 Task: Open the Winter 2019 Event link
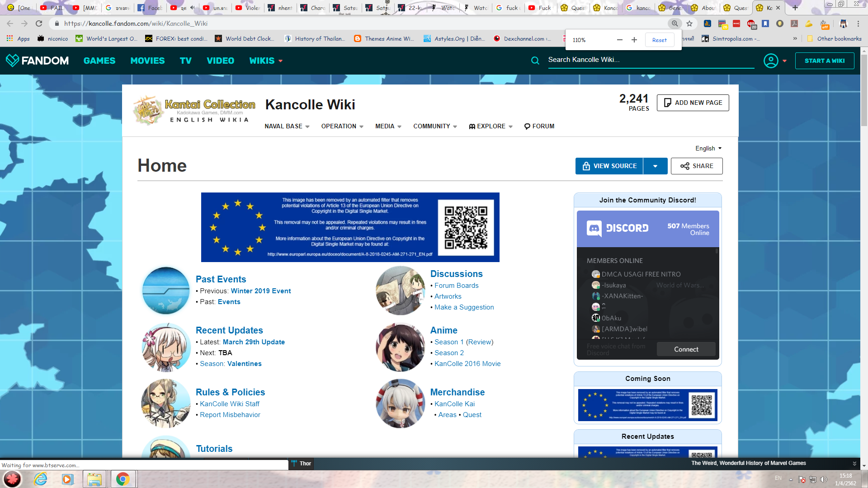pyautogui.click(x=261, y=291)
